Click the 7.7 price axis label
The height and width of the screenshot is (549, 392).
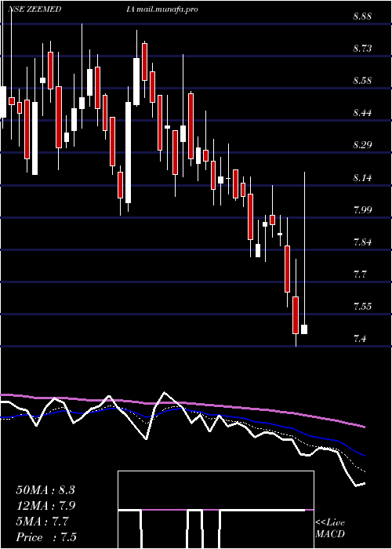pos(360,274)
